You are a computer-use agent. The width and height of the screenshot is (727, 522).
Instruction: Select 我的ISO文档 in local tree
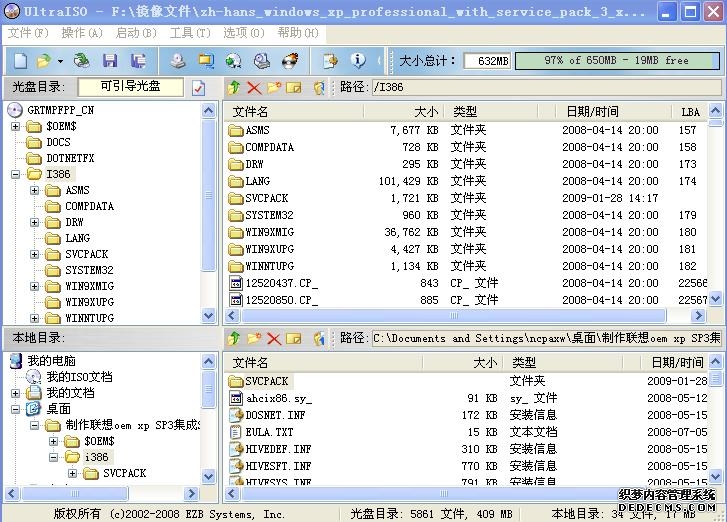pos(70,377)
